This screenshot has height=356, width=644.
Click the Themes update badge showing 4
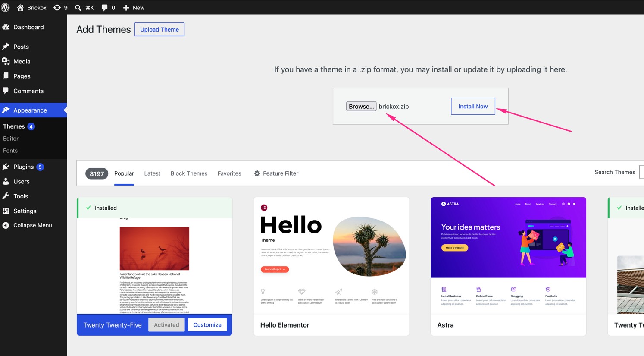(31, 126)
